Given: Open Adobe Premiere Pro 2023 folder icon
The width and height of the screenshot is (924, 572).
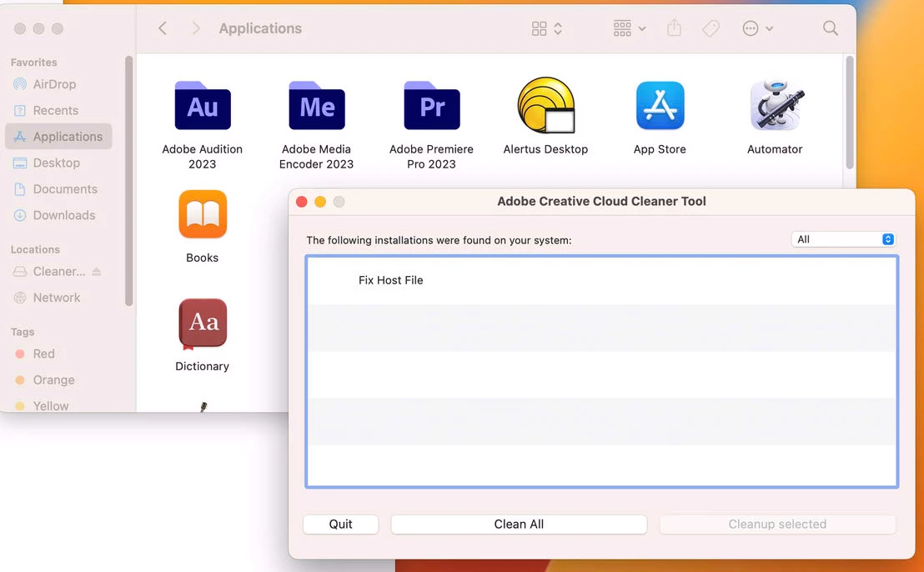Looking at the screenshot, I should click(431, 105).
